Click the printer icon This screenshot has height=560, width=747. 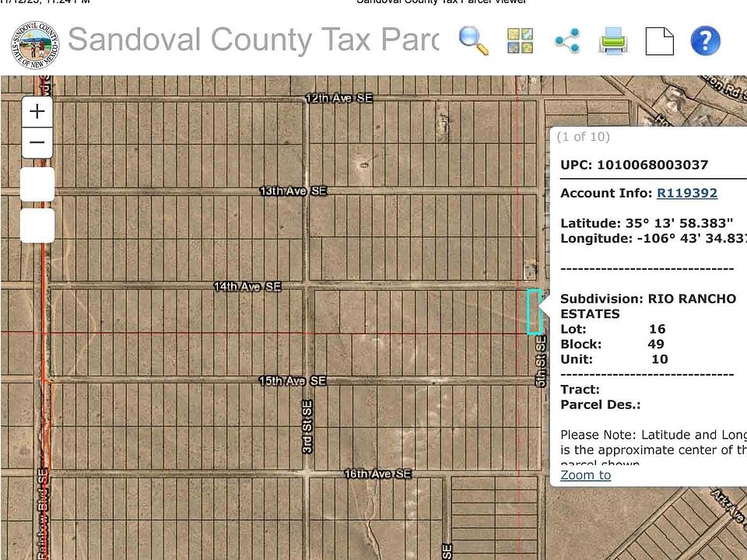coord(613,41)
